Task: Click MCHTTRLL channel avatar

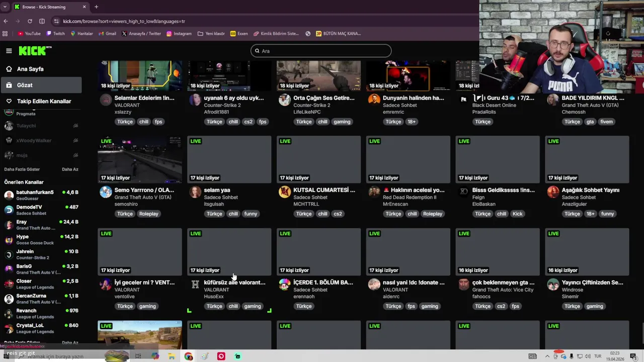Action: point(285,192)
